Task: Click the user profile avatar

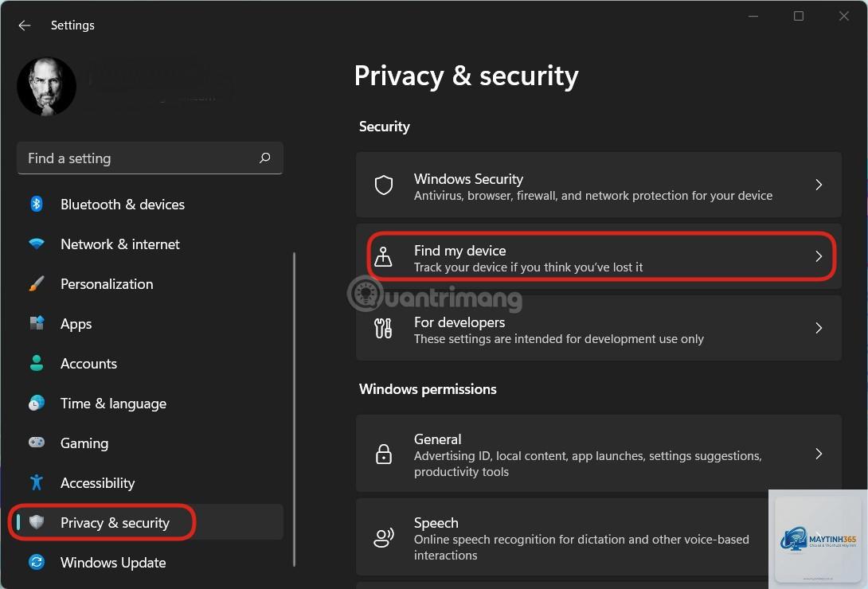Action: [x=46, y=86]
